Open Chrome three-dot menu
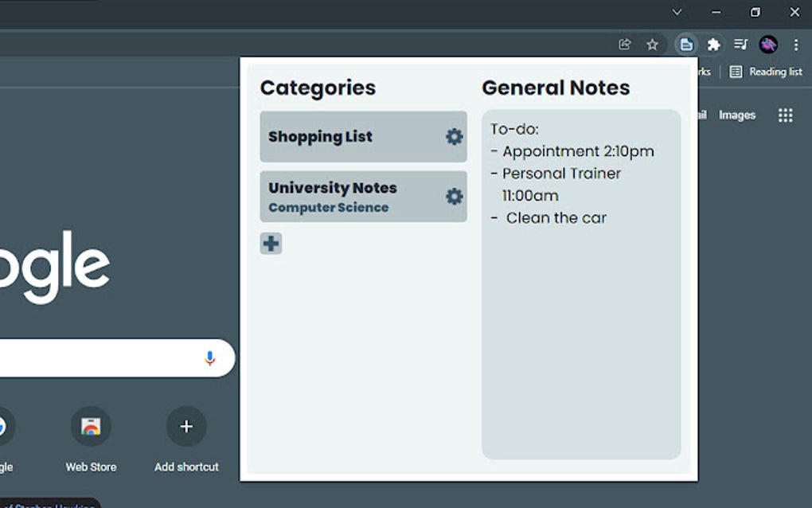812x508 pixels. 795,45
